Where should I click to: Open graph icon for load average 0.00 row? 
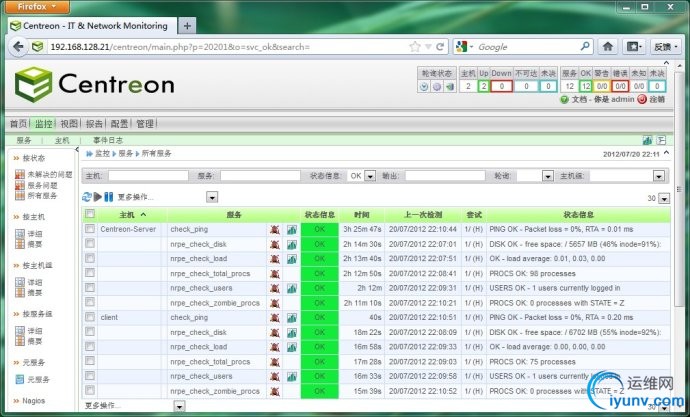[292, 347]
